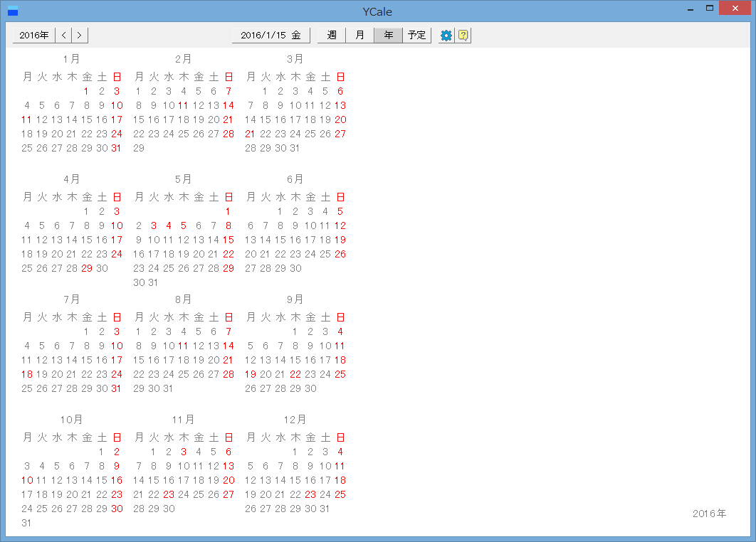Screen dimensions: 756x542
Task: Open the 6月 month heading
Action: click(x=295, y=179)
